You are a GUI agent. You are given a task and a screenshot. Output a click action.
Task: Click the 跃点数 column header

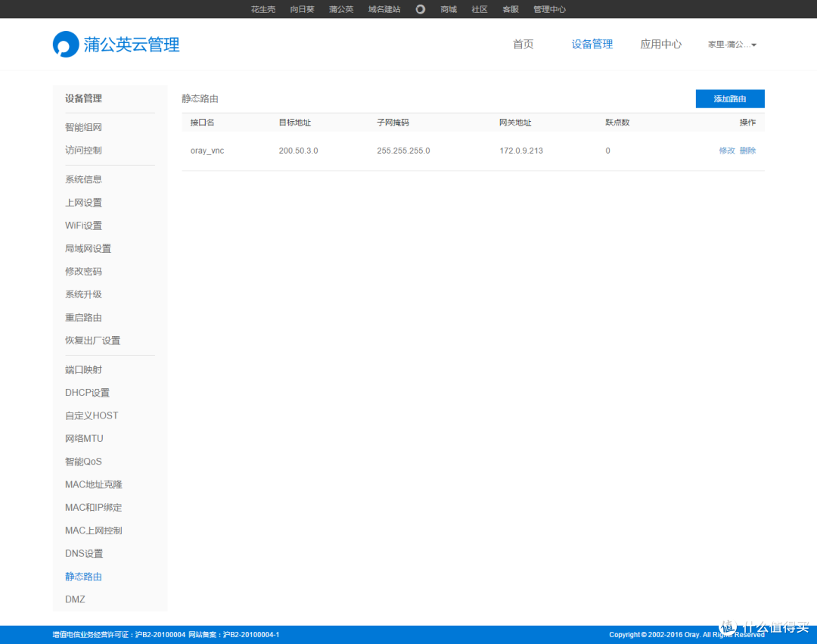coord(617,123)
